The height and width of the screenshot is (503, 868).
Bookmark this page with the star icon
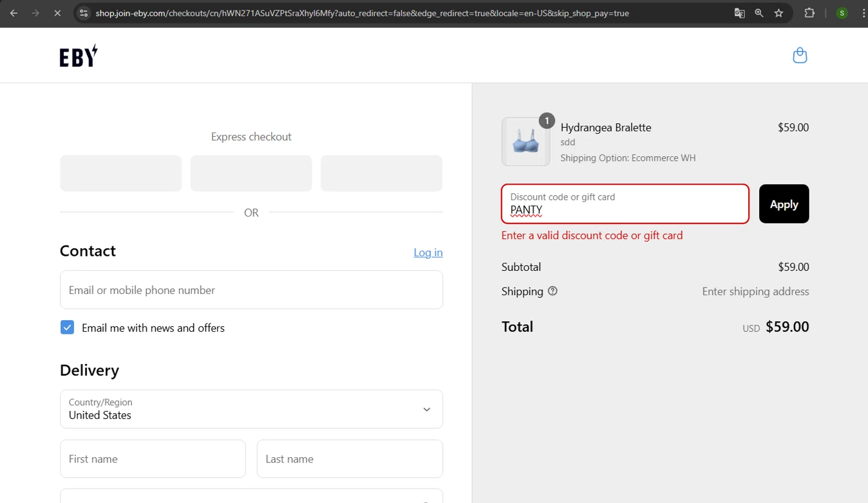[779, 13]
